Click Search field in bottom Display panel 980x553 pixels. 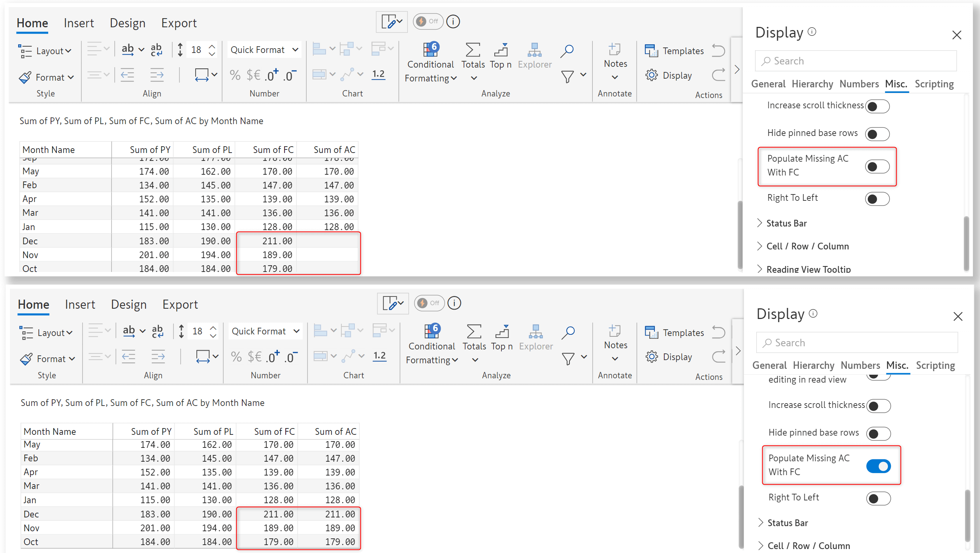(x=857, y=343)
